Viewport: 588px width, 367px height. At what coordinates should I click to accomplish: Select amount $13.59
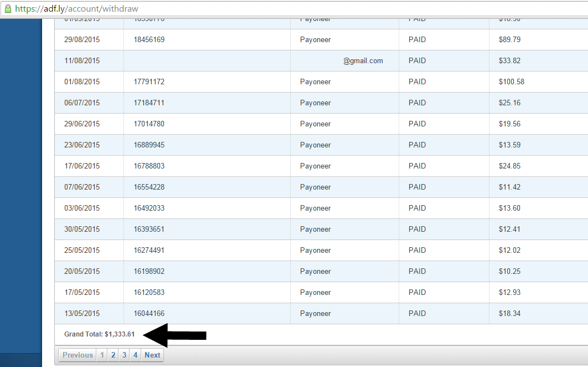509,145
